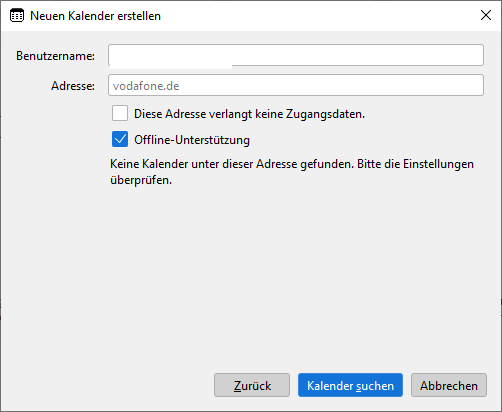The width and height of the screenshot is (502, 412).
Task: Go back with the Zurück button
Action: click(x=252, y=385)
